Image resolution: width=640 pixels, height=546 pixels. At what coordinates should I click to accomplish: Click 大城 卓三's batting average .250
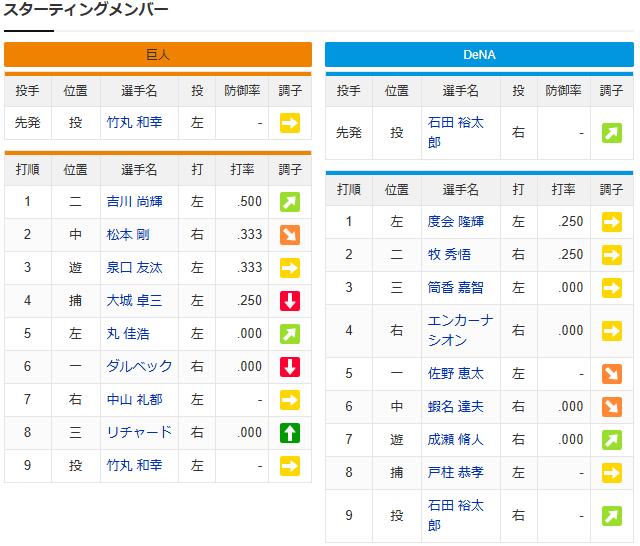(x=249, y=301)
